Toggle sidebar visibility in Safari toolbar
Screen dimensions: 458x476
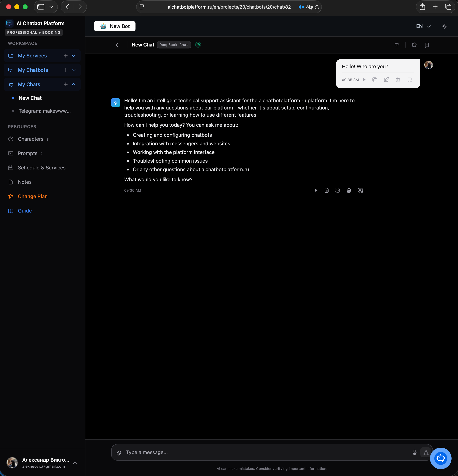(41, 7)
